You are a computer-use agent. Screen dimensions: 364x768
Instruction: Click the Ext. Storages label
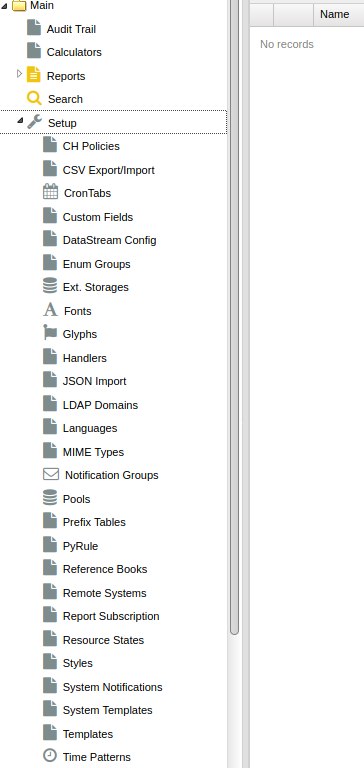[96, 287]
